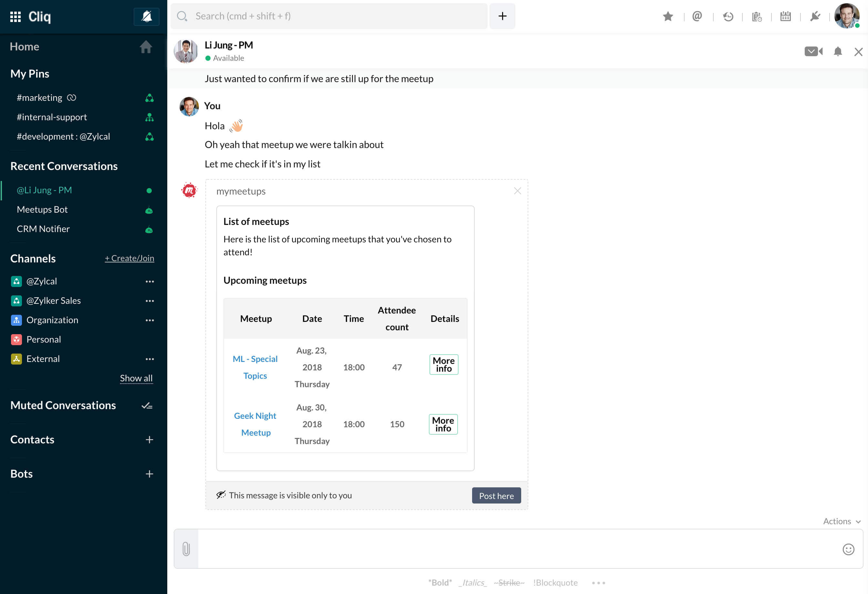Apply !Blockquote formatting hint
The width and height of the screenshot is (868, 594).
(x=555, y=583)
